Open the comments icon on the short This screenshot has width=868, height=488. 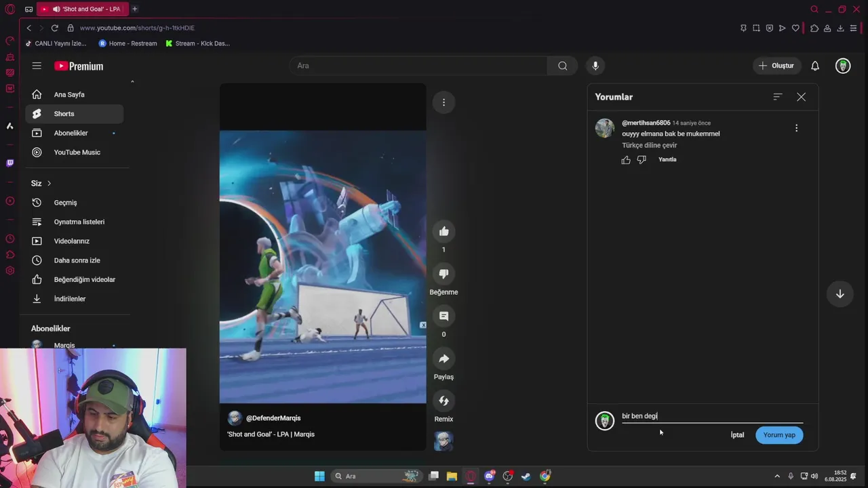click(443, 316)
